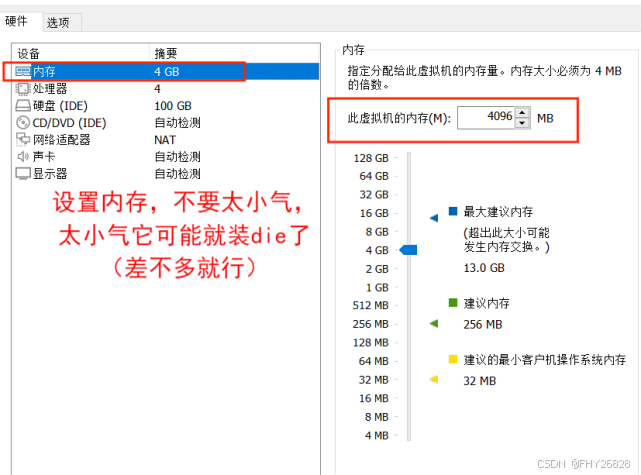
Task: Click the 64 GB scale label
Action: (x=374, y=176)
